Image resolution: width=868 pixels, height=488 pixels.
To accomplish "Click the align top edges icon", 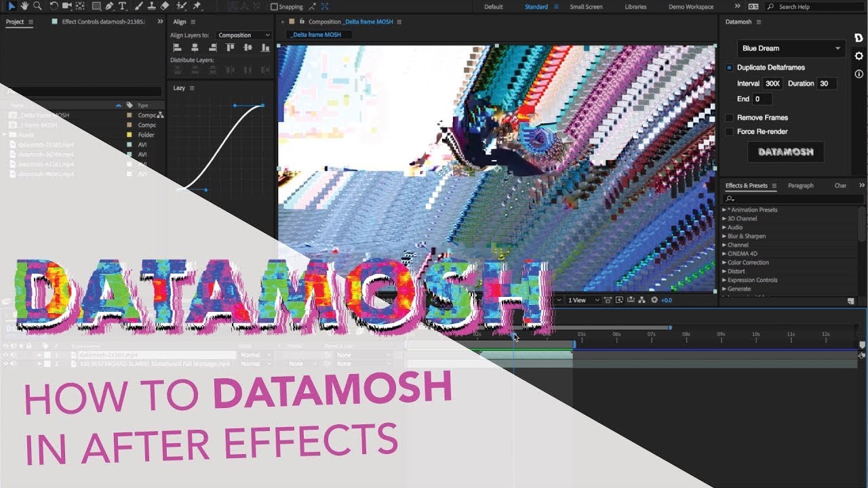I will [x=230, y=47].
